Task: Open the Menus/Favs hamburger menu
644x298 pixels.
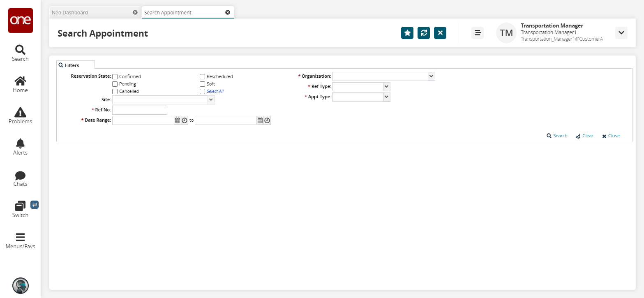Action: (20, 240)
